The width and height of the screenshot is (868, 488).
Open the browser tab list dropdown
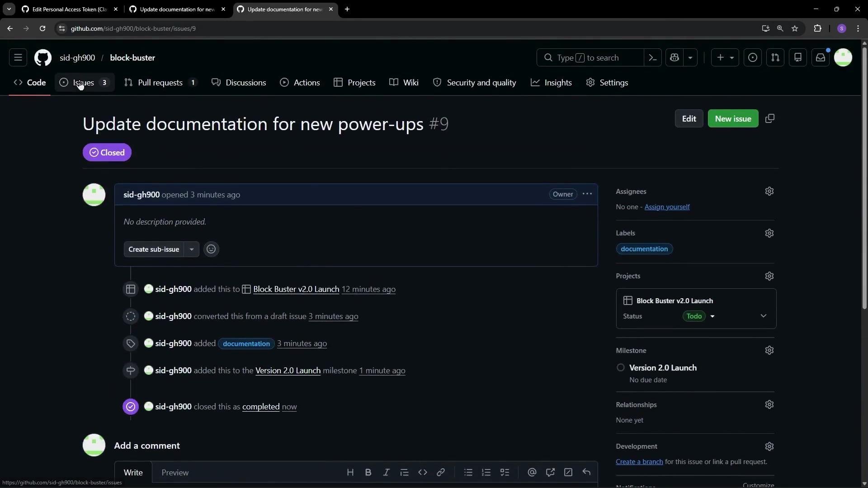pyautogui.click(x=9, y=9)
